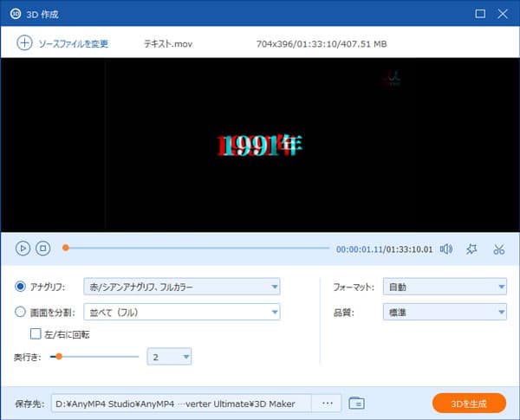Open the output folder icon
The image size is (520, 420).
pos(356,403)
